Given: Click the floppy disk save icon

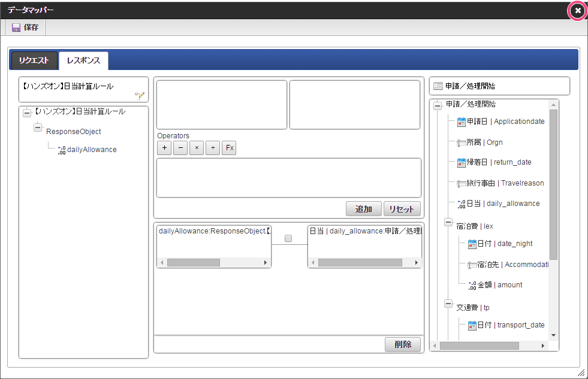Looking at the screenshot, I should tap(16, 28).
